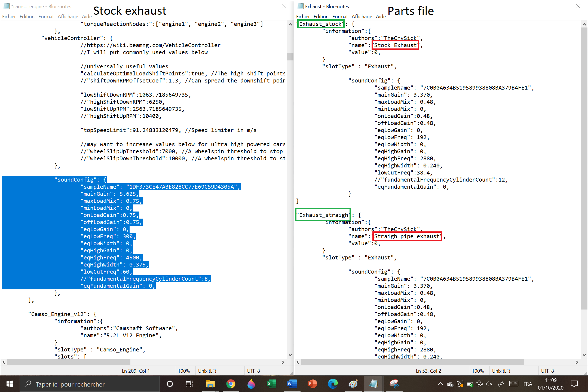Viewport: 588px width, 392px height.
Task: Click "Ln 209, Col 1" status bar entry
Action: [136, 371]
